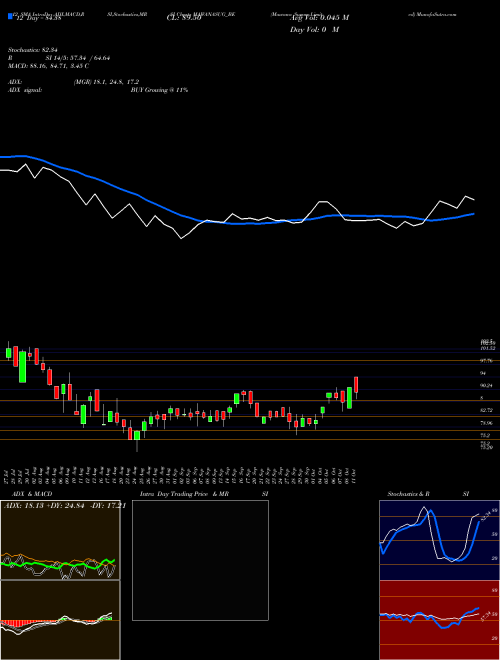This screenshot has height=660, width=500.
Task: Select the '78.96' price axis label
Action: click(486, 423)
